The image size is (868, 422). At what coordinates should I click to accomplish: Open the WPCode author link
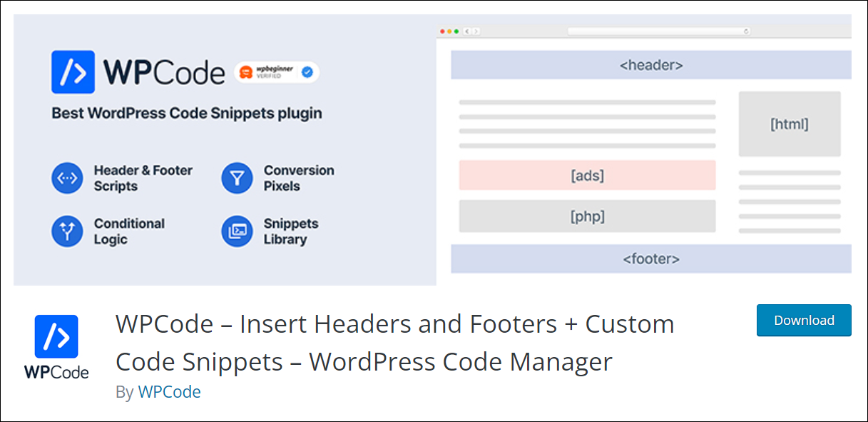(x=170, y=392)
